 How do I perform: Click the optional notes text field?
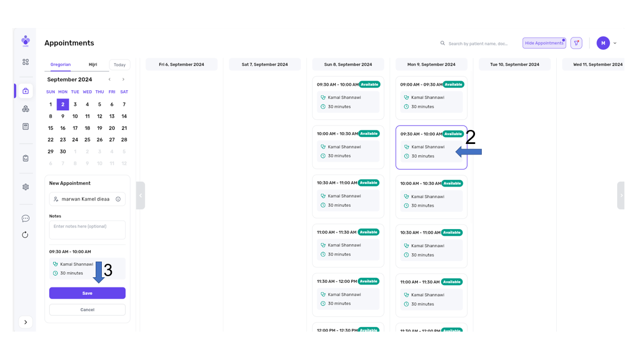[87, 230]
